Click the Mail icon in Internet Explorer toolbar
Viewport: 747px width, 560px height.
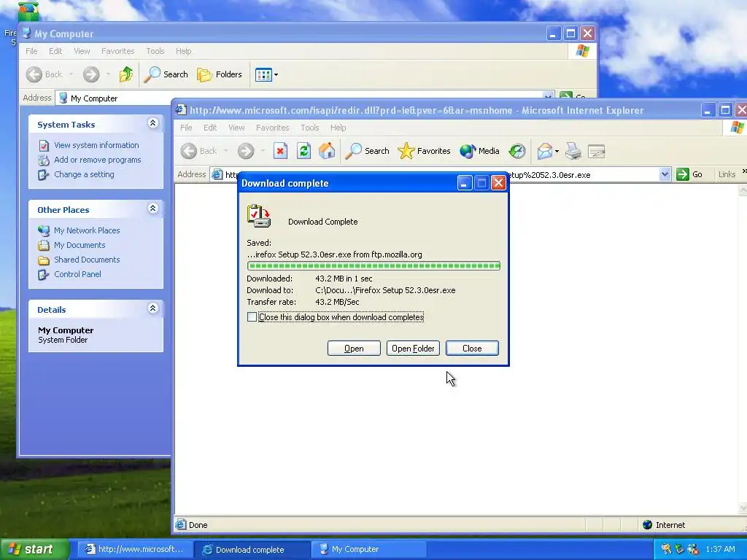[544, 152]
